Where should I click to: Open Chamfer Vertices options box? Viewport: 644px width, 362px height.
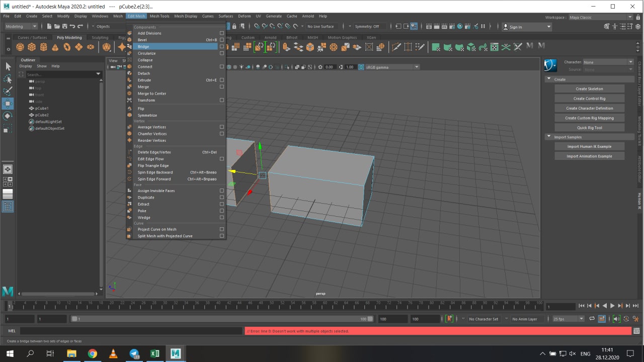(222, 134)
